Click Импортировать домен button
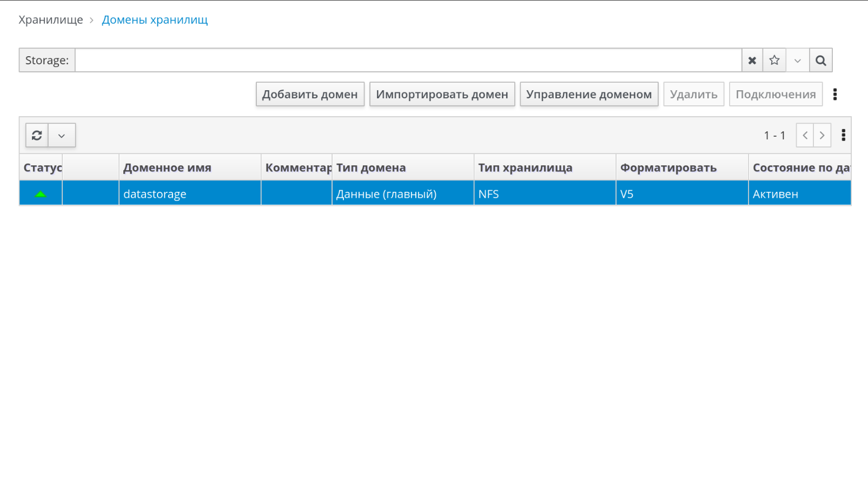 click(x=442, y=95)
